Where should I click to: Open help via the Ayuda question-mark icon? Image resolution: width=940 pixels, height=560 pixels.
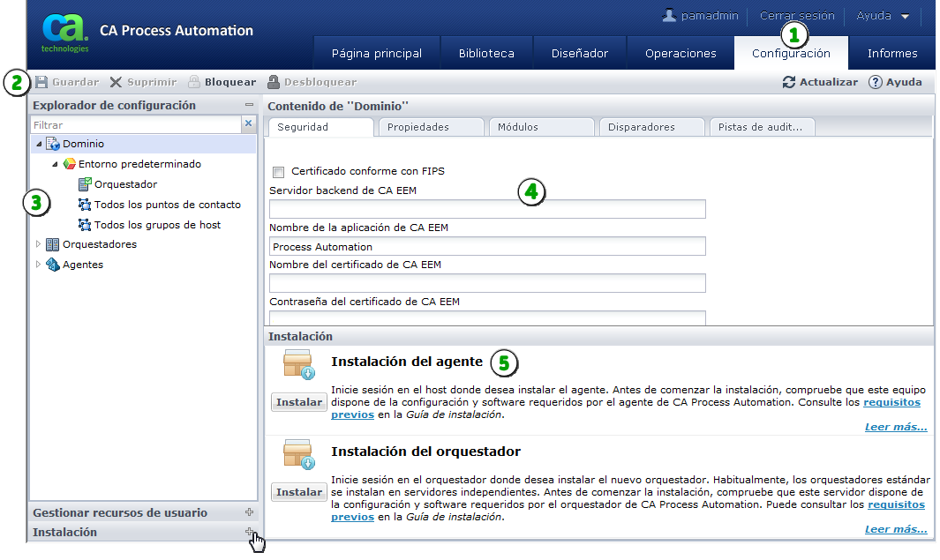point(873,81)
